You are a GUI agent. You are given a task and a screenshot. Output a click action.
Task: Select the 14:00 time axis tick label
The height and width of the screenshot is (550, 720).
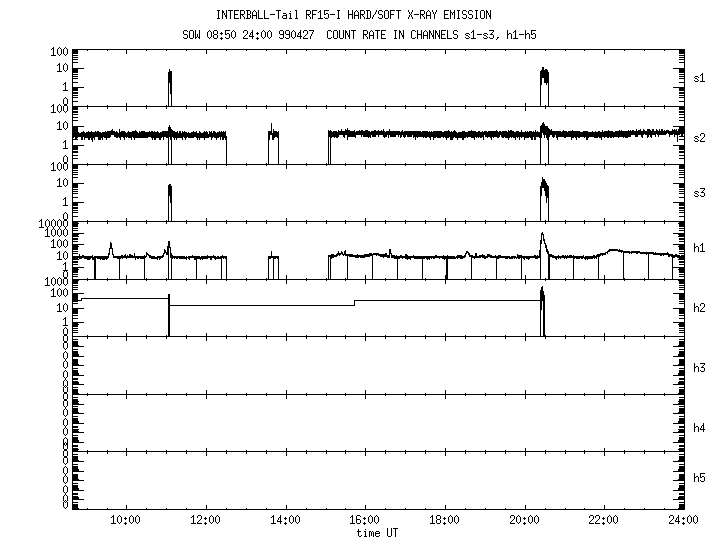pos(285,521)
